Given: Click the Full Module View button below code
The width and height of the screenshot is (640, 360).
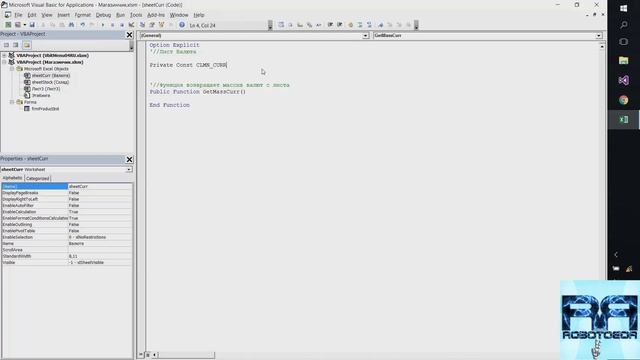Looking at the screenshot, I should click(148, 355).
